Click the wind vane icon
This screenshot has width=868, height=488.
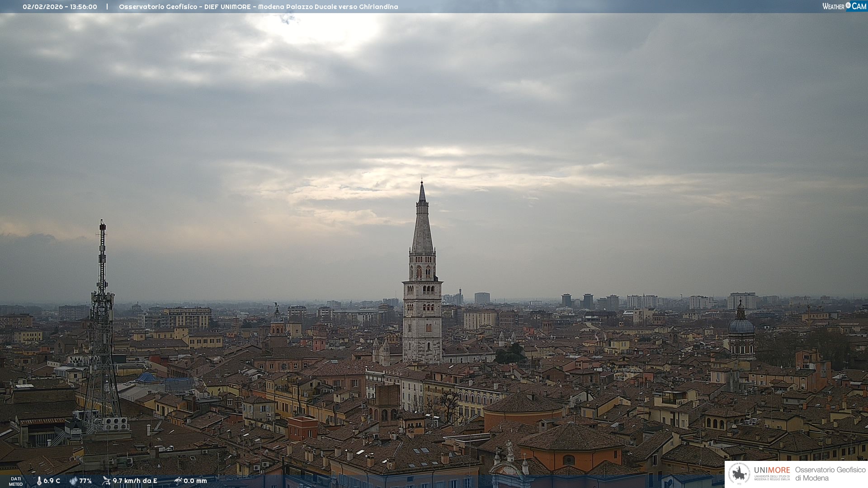click(106, 481)
